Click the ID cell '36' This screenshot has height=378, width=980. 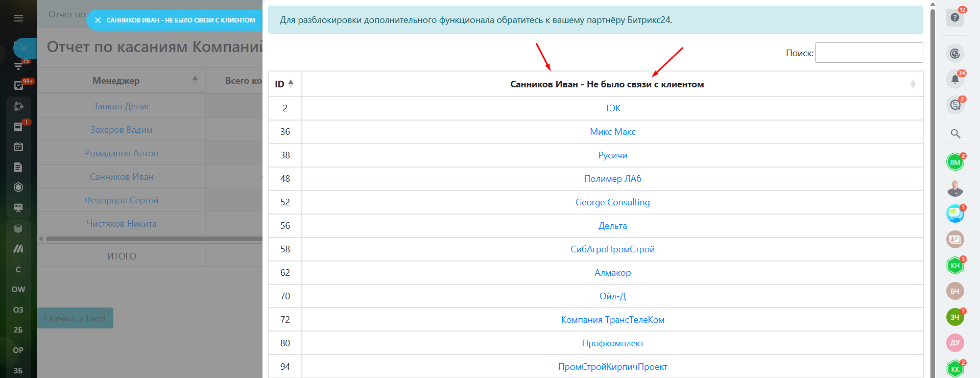click(285, 132)
